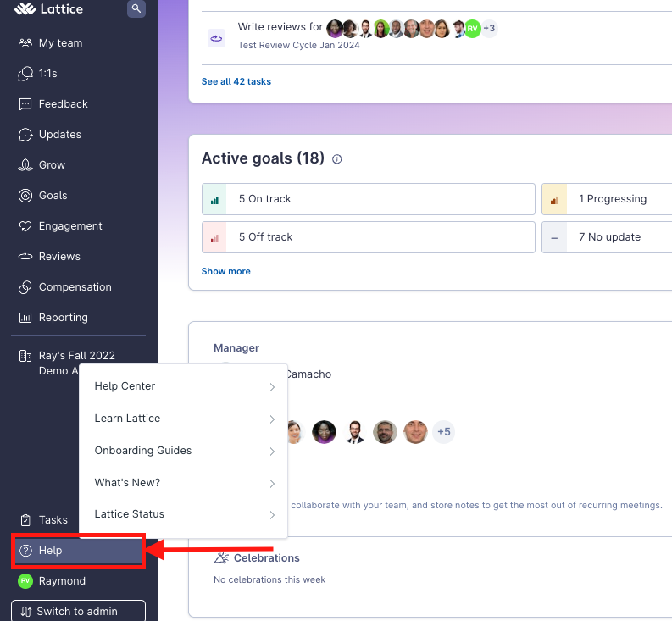Click the Engagement heart icon

tap(25, 226)
